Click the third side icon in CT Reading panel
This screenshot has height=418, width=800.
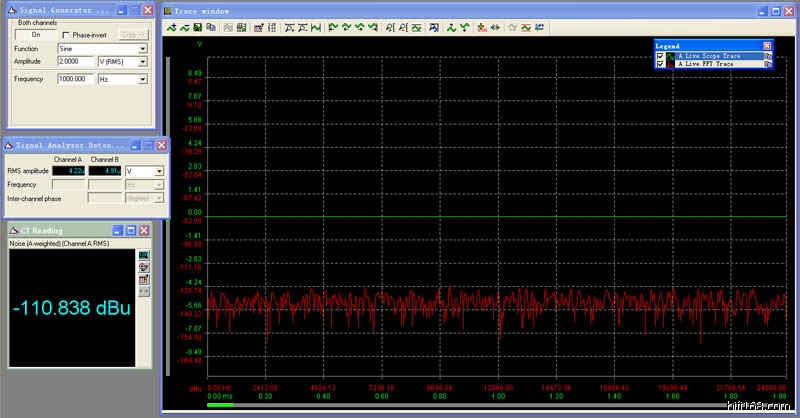[x=143, y=279]
